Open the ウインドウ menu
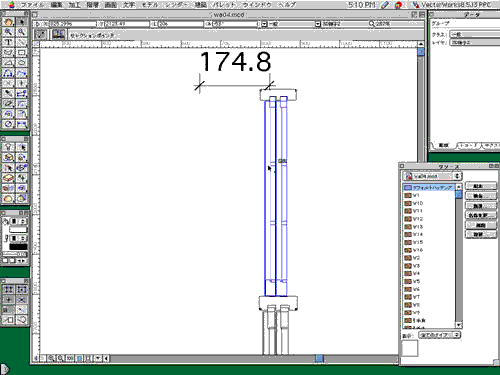Image resolution: width=500 pixels, height=375 pixels. 256,5
